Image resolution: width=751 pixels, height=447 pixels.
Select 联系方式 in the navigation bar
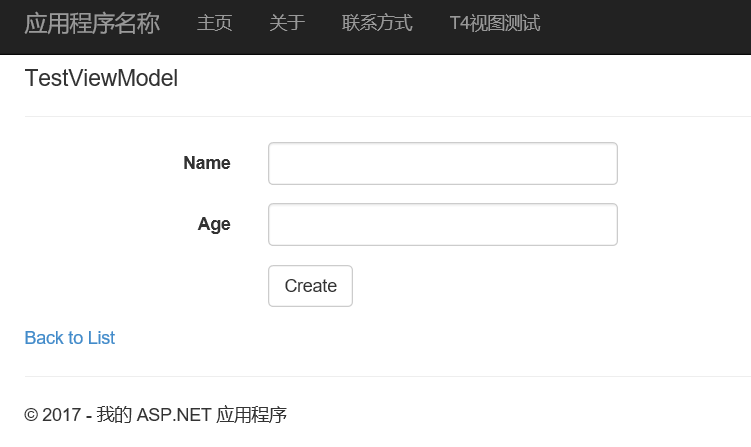pyautogui.click(x=377, y=23)
